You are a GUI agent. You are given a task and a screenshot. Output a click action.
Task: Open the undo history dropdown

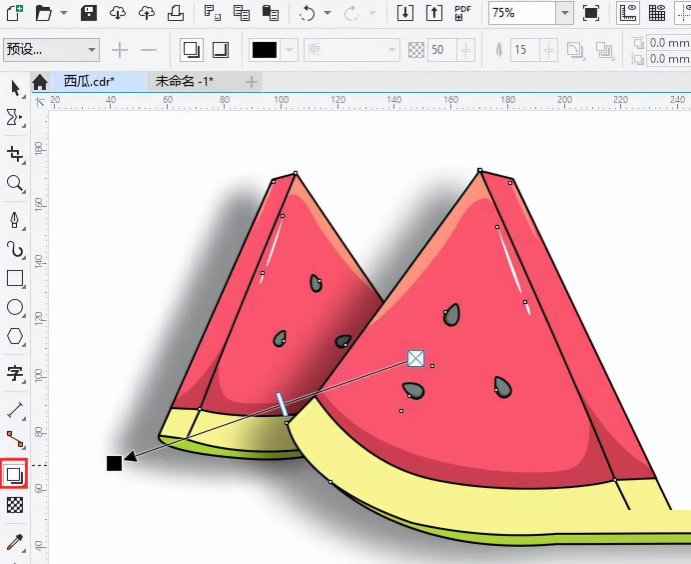click(327, 13)
